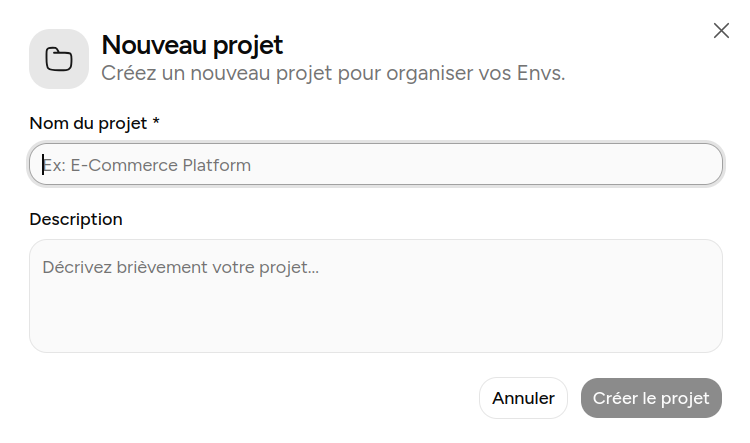Submit the form with Créer le projet
Screen dimensions: 750x443
coord(651,398)
